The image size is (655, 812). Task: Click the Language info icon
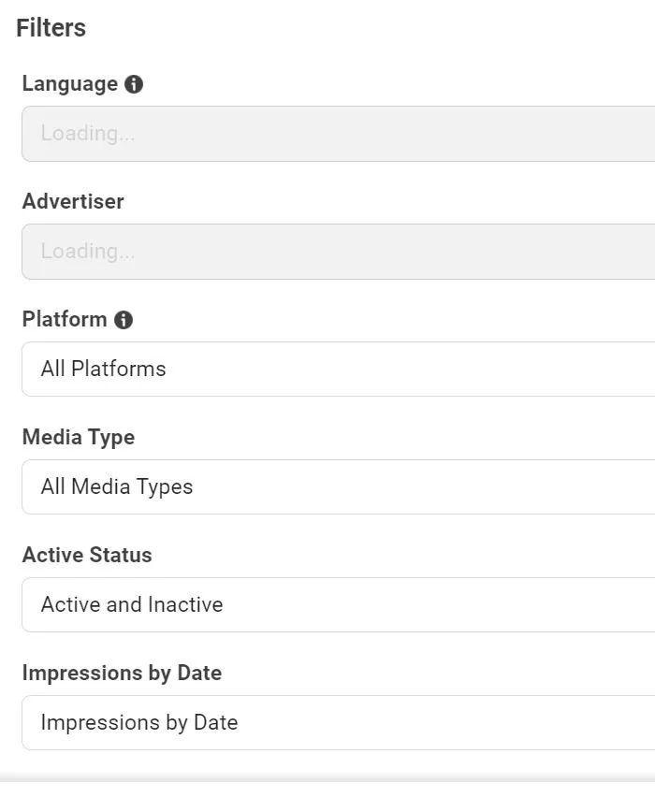tap(134, 84)
